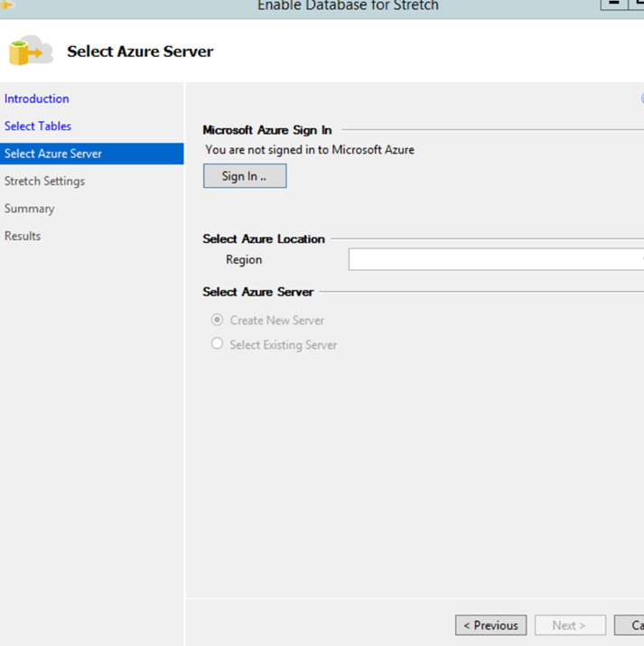The height and width of the screenshot is (646, 644).
Task: Open the Introduction wizard page
Action: [x=37, y=98]
